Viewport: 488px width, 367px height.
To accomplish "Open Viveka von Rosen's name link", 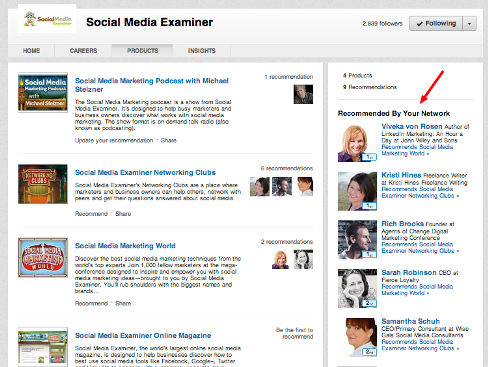I will [x=412, y=126].
